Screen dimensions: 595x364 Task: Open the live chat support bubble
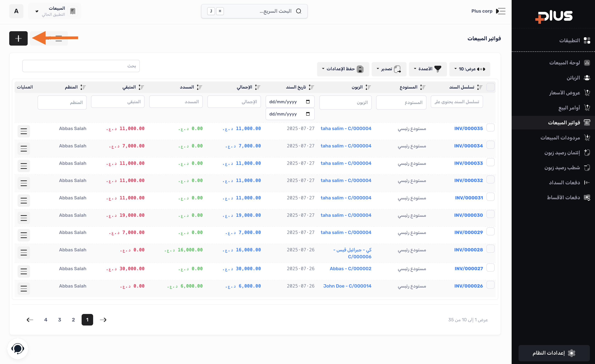pyautogui.click(x=18, y=349)
